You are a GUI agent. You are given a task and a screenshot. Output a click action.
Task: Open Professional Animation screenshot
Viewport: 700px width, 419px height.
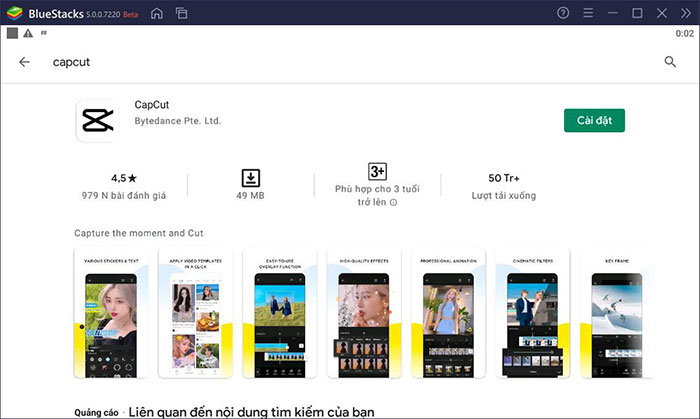pos(449,314)
